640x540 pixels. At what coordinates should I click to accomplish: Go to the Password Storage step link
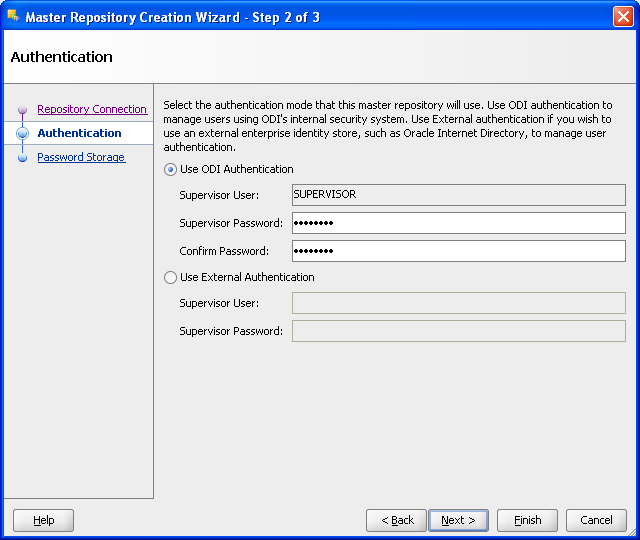[x=81, y=157]
